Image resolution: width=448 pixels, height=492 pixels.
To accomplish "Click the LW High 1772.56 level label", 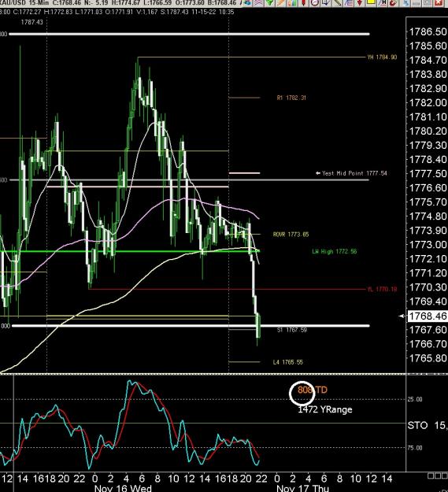I will [x=335, y=252].
